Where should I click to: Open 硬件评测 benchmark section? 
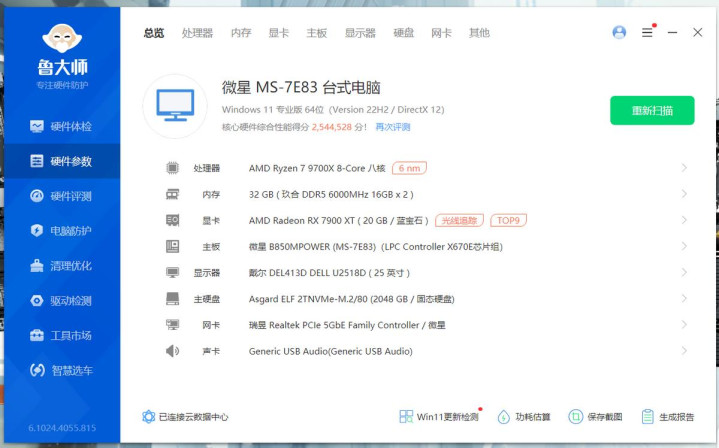(x=61, y=196)
